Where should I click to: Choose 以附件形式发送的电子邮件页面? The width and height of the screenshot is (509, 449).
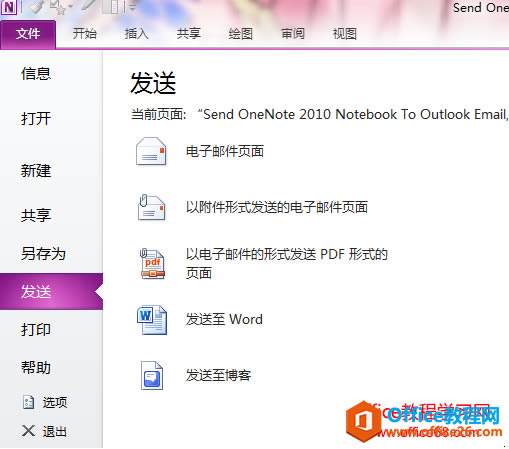point(277,207)
